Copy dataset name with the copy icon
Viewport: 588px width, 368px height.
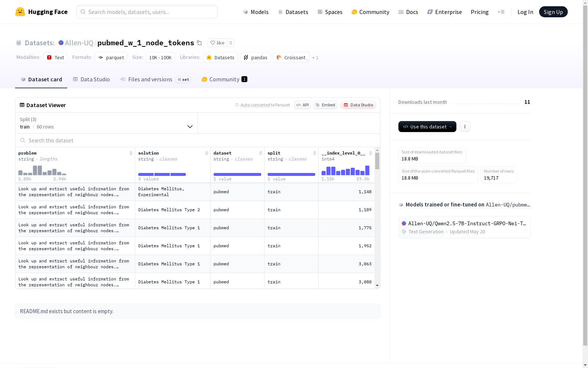click(x=199, y=43)
